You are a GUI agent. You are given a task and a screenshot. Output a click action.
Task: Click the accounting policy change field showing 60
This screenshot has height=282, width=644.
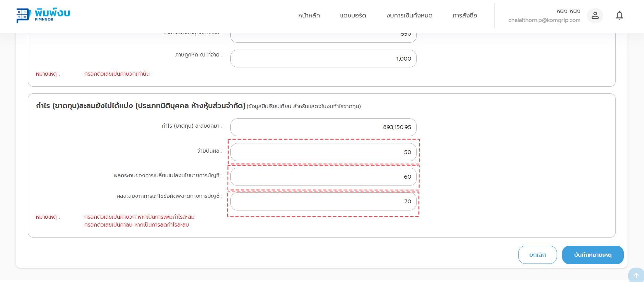click(323, 177)
